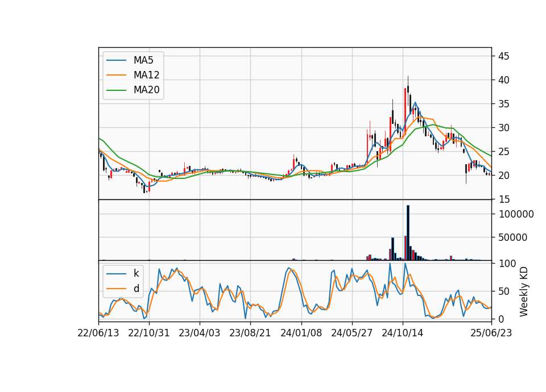Click the 23/08/21 date tick label
Screen dimensions: 546x392
pyautogui.click(x=250, y=333)
